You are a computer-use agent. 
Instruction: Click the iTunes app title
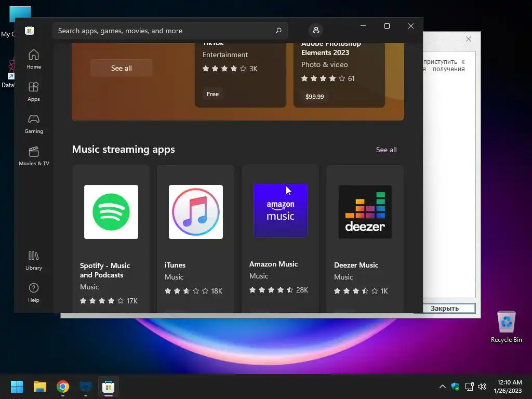point(175,265)
